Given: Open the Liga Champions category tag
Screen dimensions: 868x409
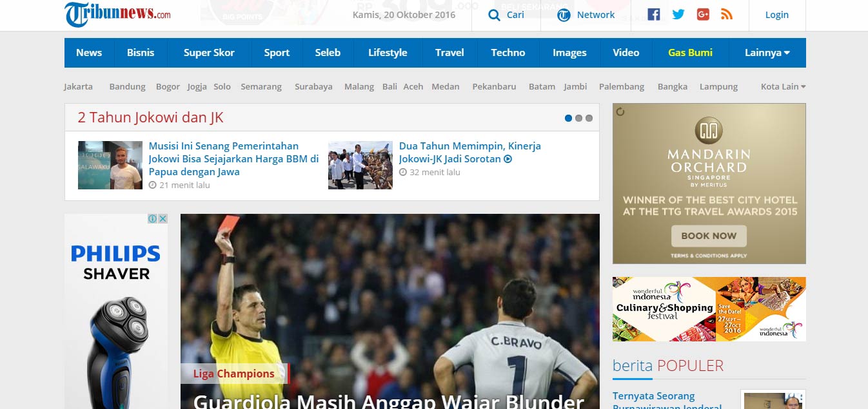Looking at the screenshot, I should (x=234, y=374).
